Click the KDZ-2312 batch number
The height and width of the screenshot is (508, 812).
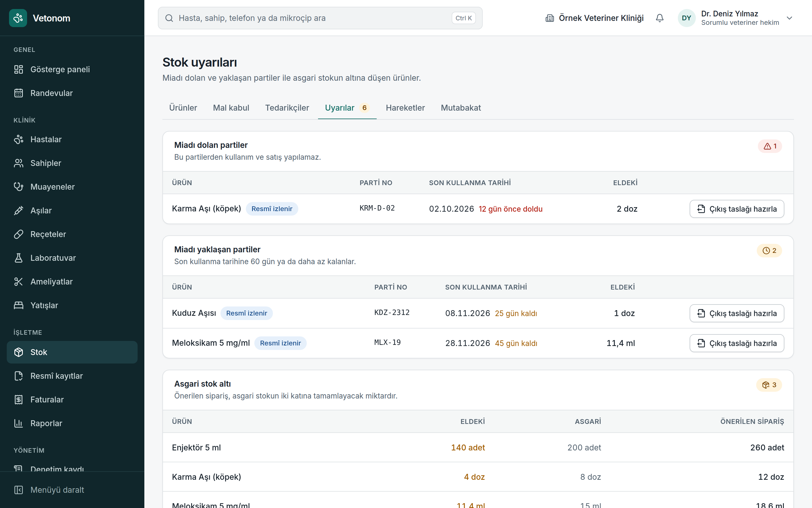coord(392,313)
